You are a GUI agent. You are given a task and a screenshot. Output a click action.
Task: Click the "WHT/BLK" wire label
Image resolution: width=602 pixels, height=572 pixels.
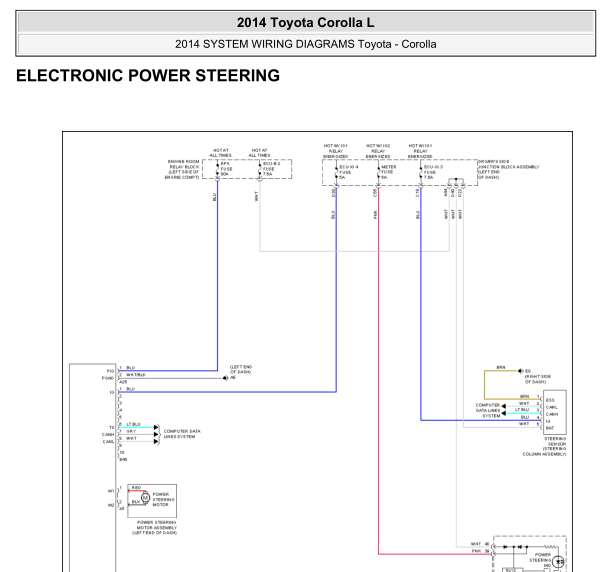pyautogui.click(x=136, y=375)
